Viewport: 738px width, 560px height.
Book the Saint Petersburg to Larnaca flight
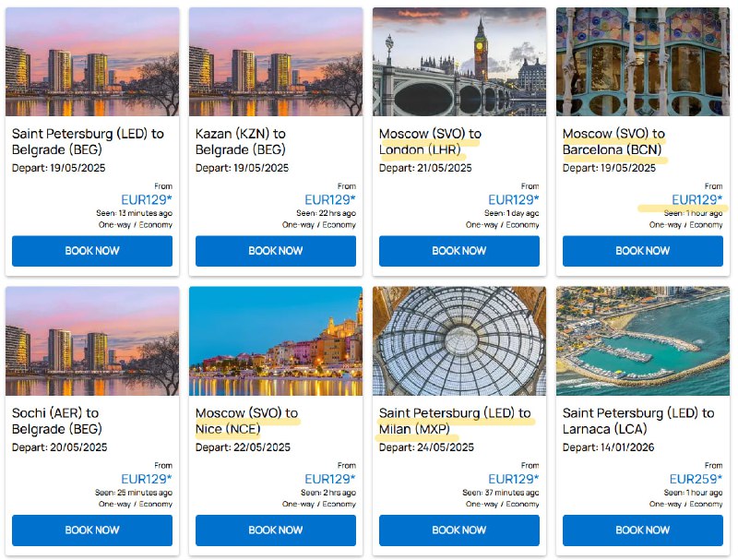pos(643,530)
